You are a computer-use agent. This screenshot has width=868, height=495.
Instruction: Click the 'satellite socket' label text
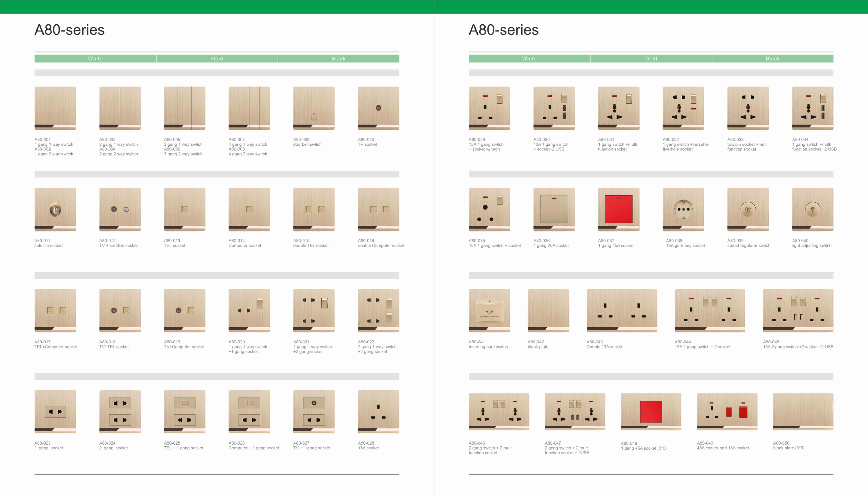tap(49, 246)
